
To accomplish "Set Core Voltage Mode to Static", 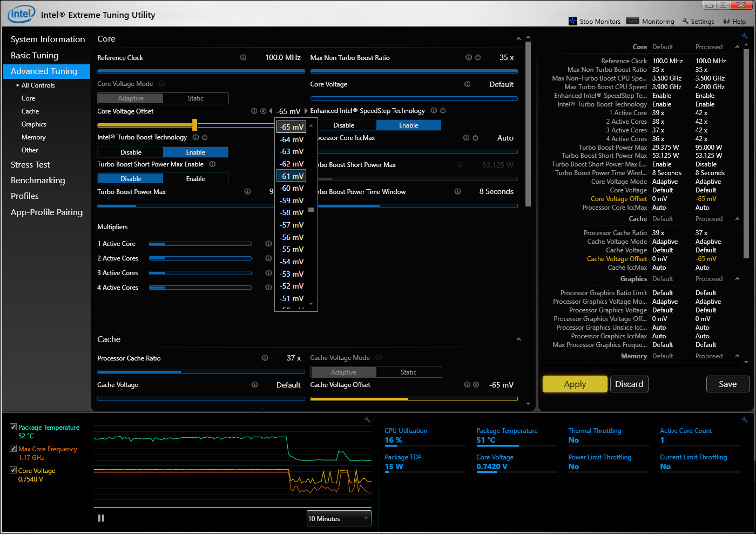I will point(195,98).
